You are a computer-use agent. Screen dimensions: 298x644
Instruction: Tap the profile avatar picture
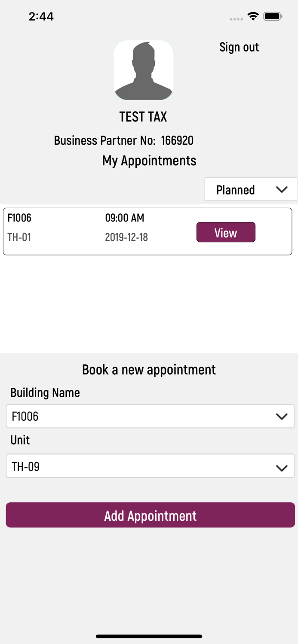point(143,70)
